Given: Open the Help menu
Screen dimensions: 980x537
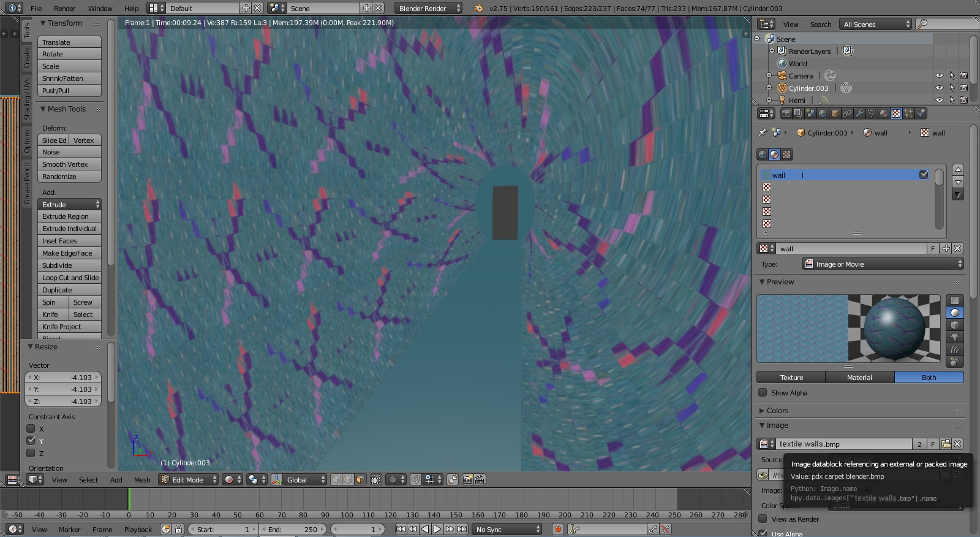Looking at the screenshot, I should (131, 9).
